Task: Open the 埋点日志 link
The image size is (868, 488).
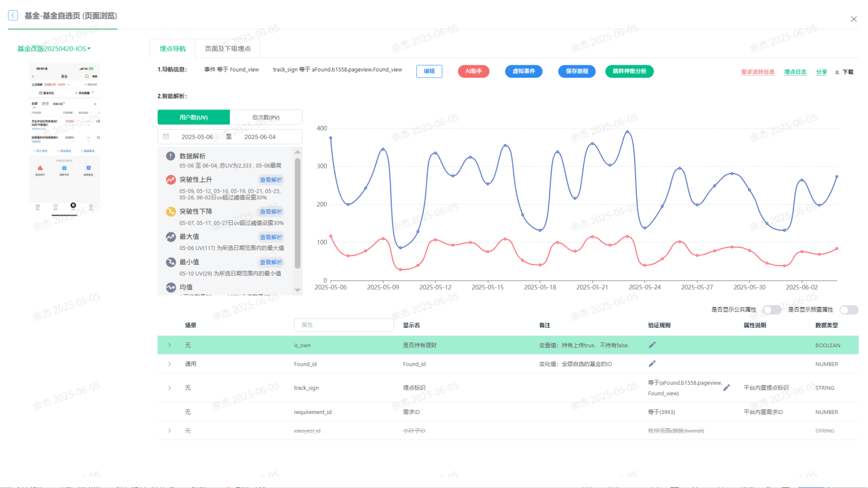Action: click(795, 72)
